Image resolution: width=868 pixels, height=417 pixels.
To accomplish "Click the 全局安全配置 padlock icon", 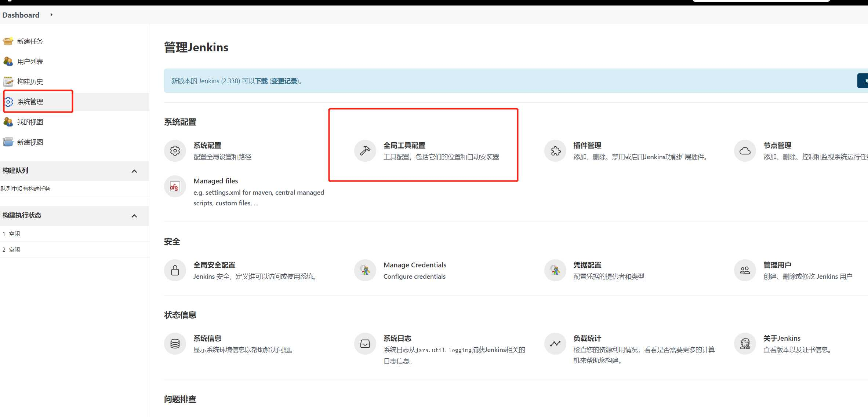I will [x=175, y=270].
